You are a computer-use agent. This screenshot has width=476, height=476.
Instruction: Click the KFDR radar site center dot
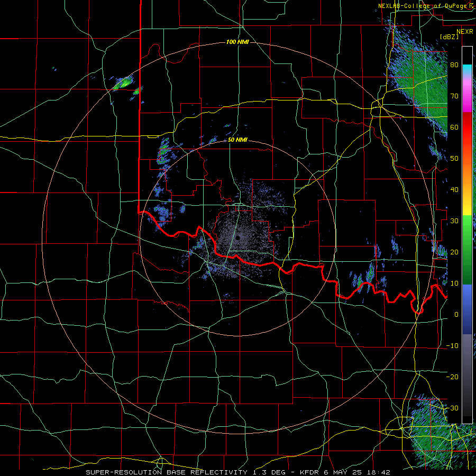pos(237,237)
